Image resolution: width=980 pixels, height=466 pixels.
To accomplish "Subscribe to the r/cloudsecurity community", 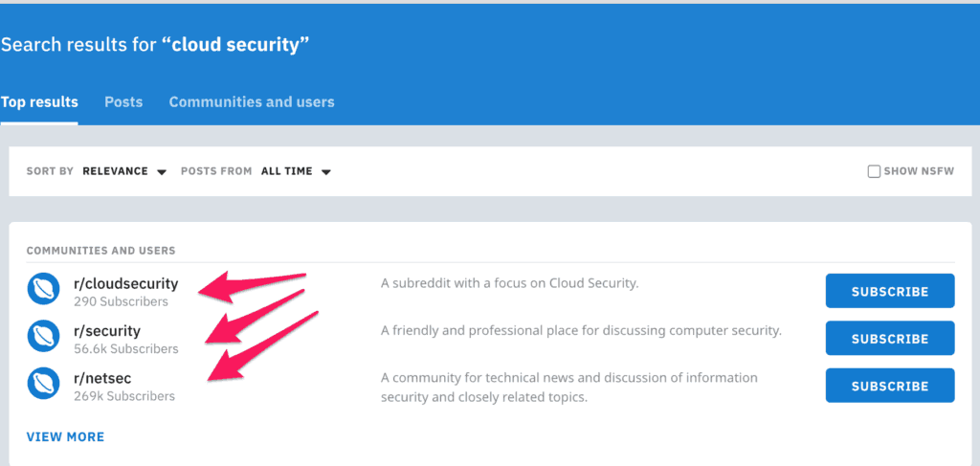I will (889, 291).
